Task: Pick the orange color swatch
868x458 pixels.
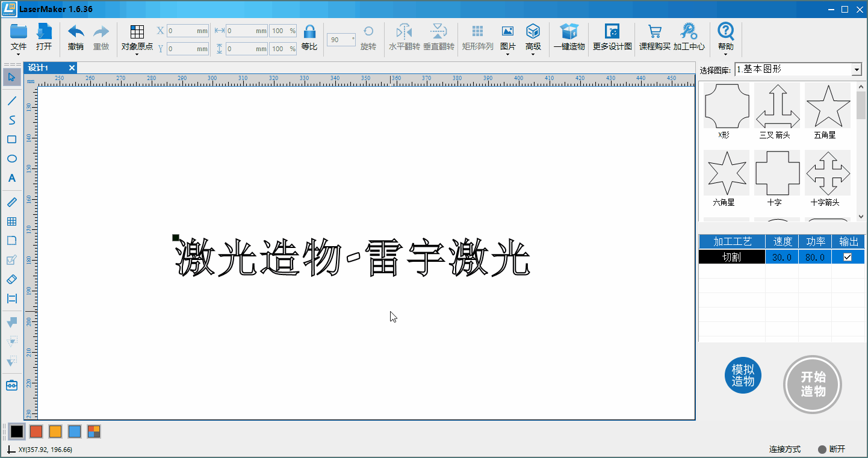Action: (55, 432)
